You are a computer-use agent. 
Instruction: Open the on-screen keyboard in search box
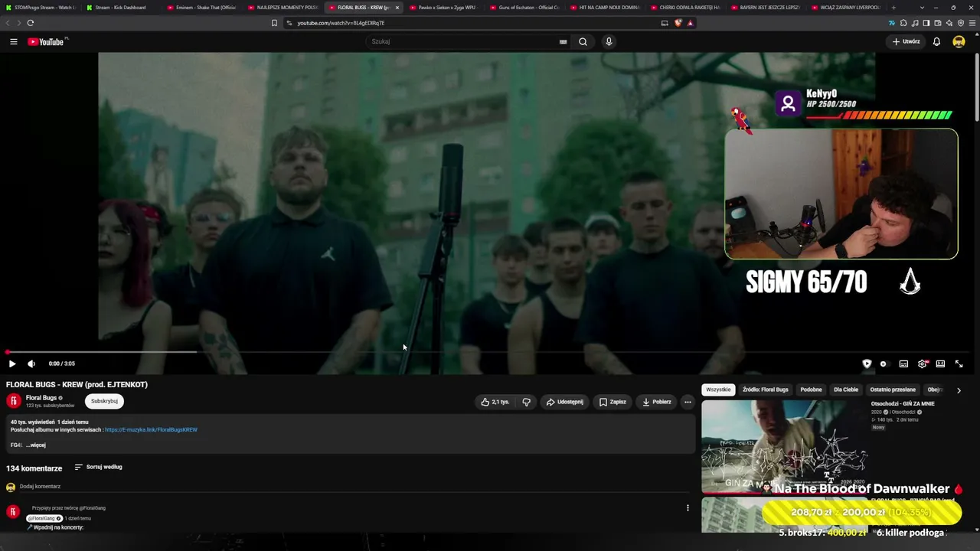(x=563, y=41)
